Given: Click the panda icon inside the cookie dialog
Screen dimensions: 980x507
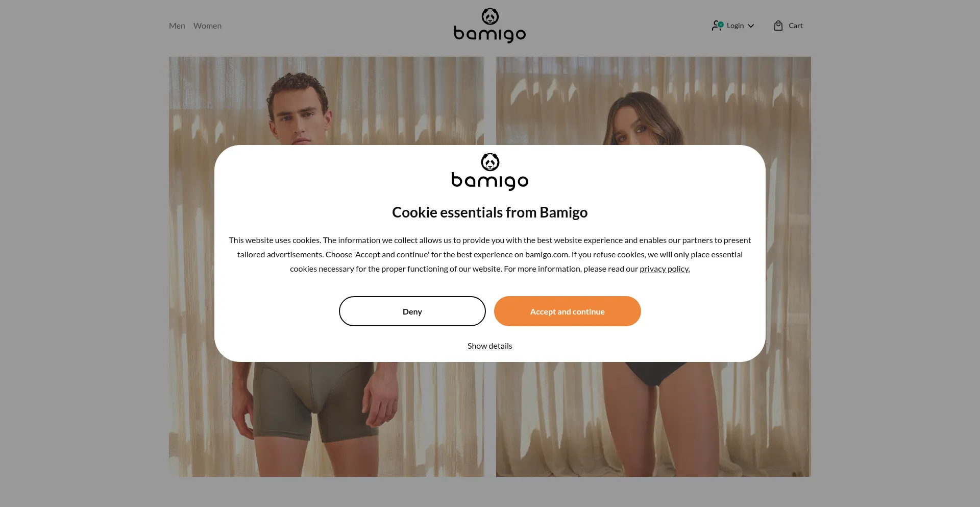Looking at the screenshot, I should coord(490,162).
